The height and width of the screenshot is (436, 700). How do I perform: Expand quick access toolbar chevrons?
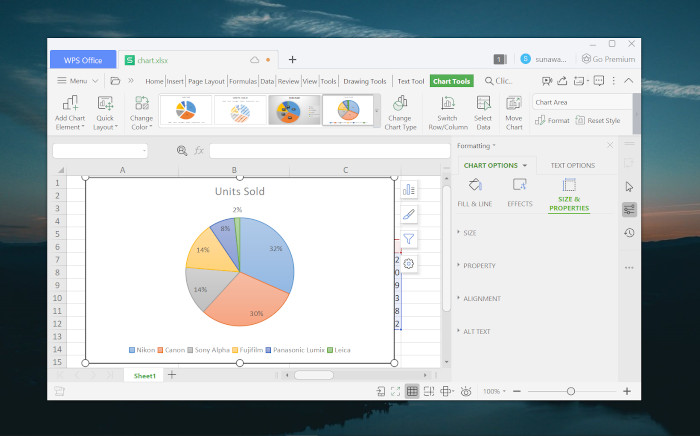coord(131,81)
